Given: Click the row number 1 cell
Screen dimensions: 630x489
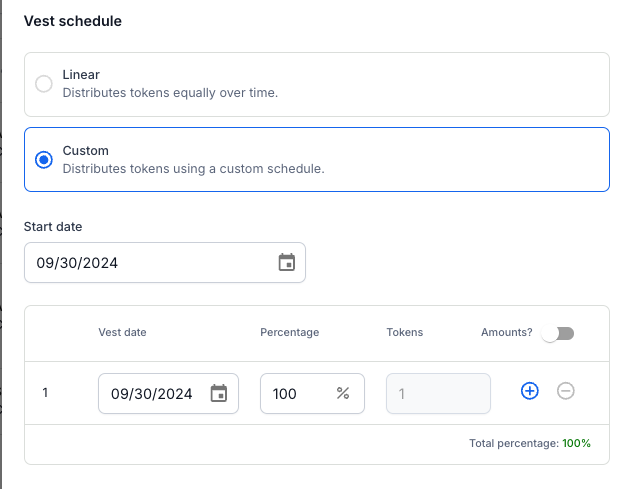Looking at the screenshot, I should [45, 393].
